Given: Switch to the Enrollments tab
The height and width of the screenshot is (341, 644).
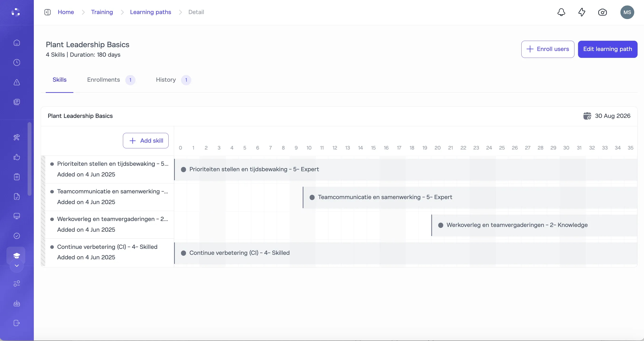Looking at the screenshot, I should click(104, 80).
